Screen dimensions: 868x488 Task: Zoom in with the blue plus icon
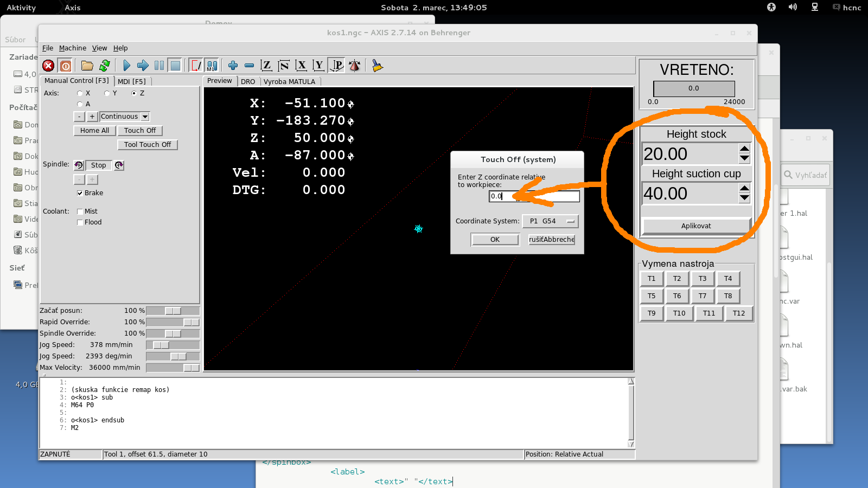tap(233, 66)
